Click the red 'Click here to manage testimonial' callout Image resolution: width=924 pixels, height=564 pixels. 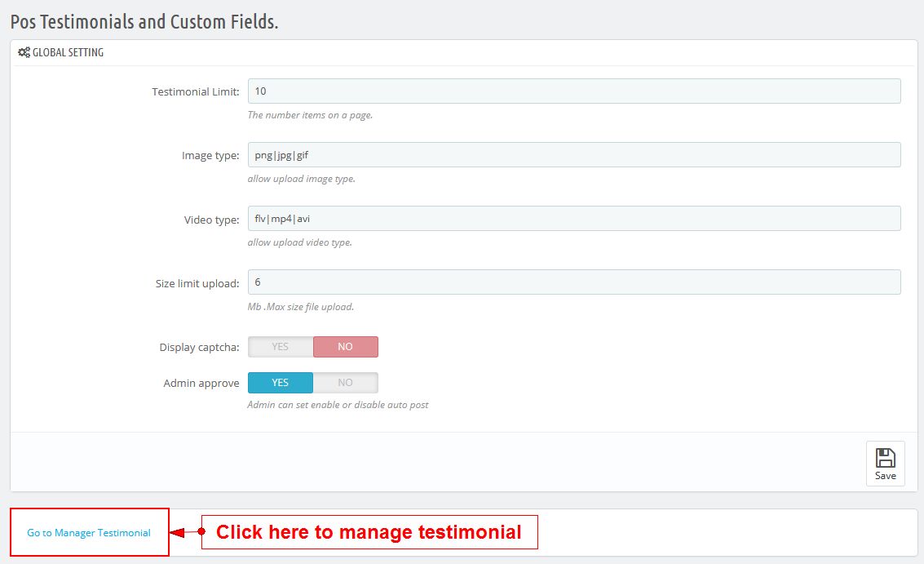pos(369,532)
